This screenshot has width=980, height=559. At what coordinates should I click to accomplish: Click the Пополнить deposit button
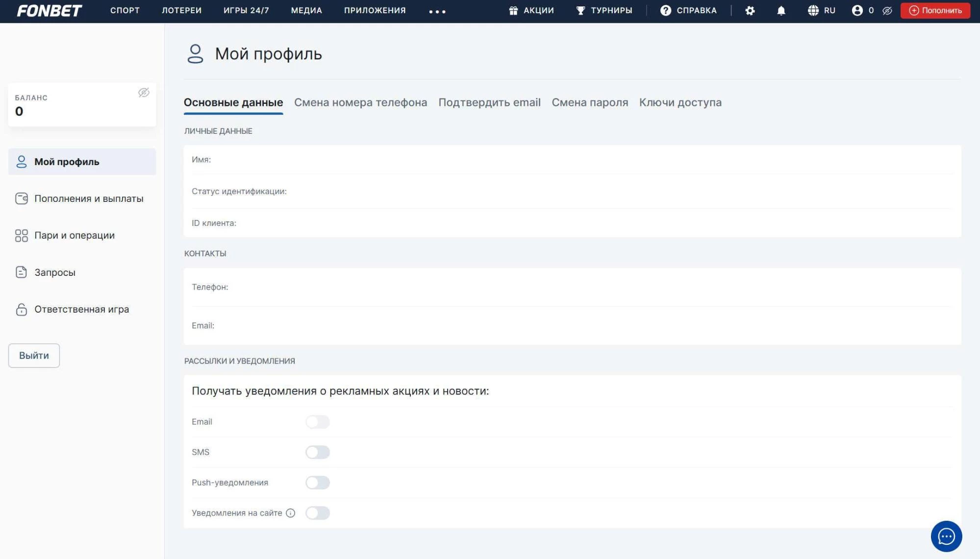pos(934,10)
